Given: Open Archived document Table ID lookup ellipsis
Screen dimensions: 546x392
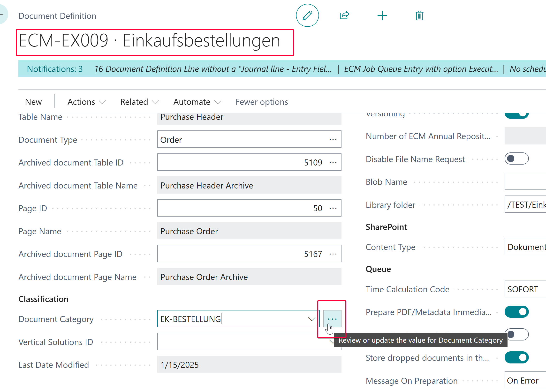Looking at the screenshot, I should pyautogui.click(x=333, y=162).
